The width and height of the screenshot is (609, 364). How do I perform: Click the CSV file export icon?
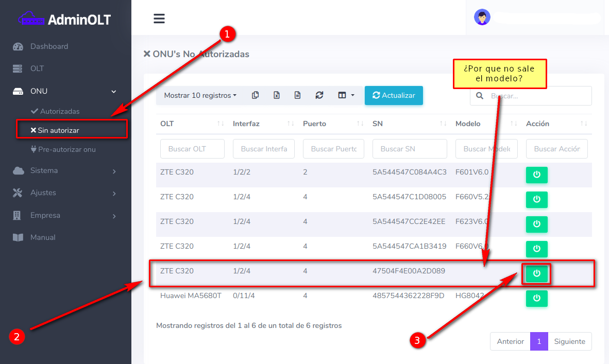click(x=297, y=95)
